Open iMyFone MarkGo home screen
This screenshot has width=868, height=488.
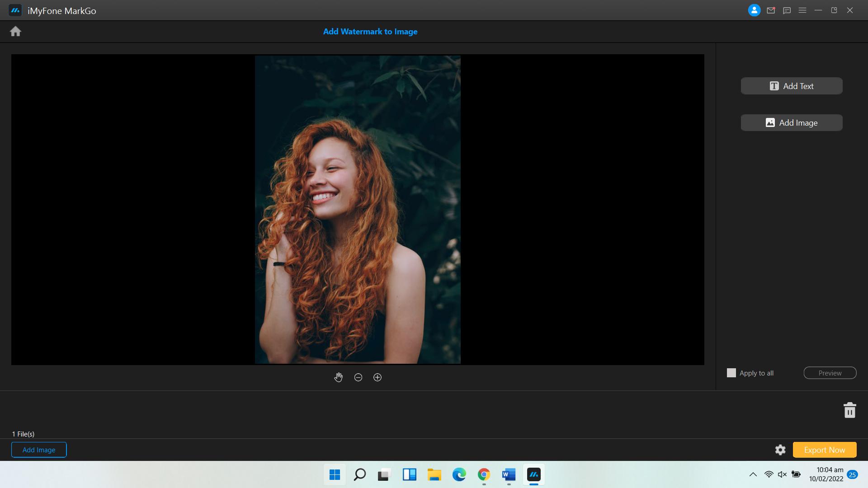[x=15, y=31]
